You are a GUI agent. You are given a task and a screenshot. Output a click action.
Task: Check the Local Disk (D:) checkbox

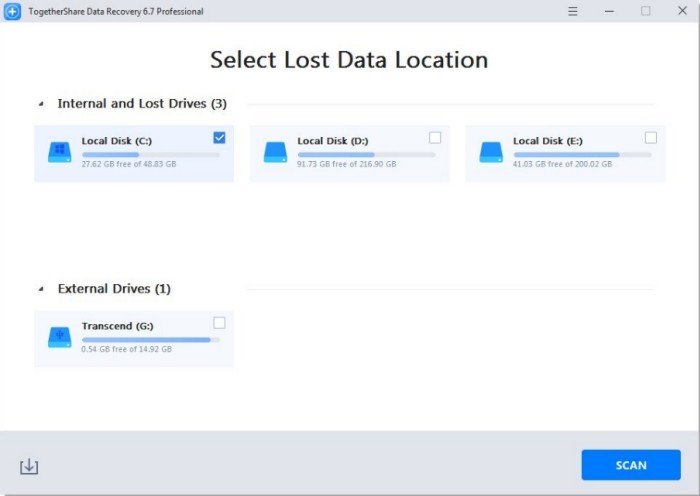tap(435, 138)
